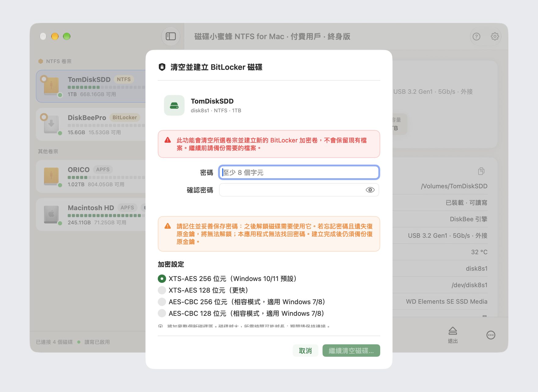Screen dimensions: 538x392
Task: Click Macintosh HD usage progress bar
Action: 106,216
